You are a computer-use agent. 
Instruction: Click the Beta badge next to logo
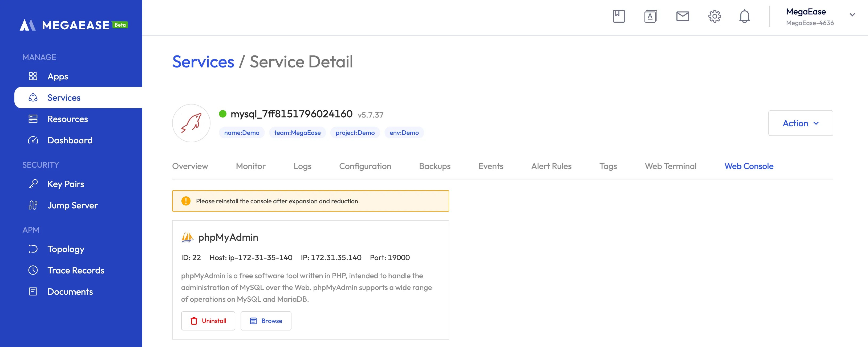click(x=120, y=25)
